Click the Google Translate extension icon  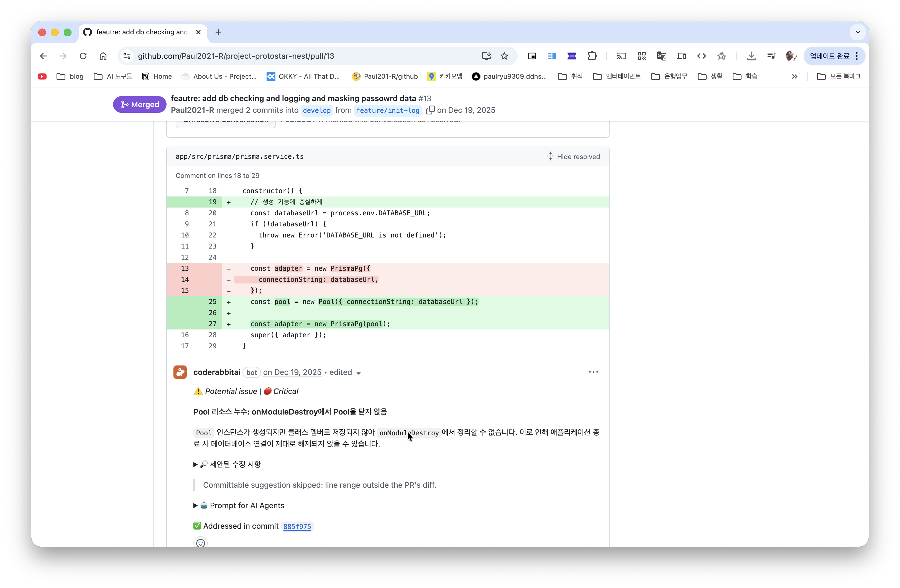click(x=661, y=56)
